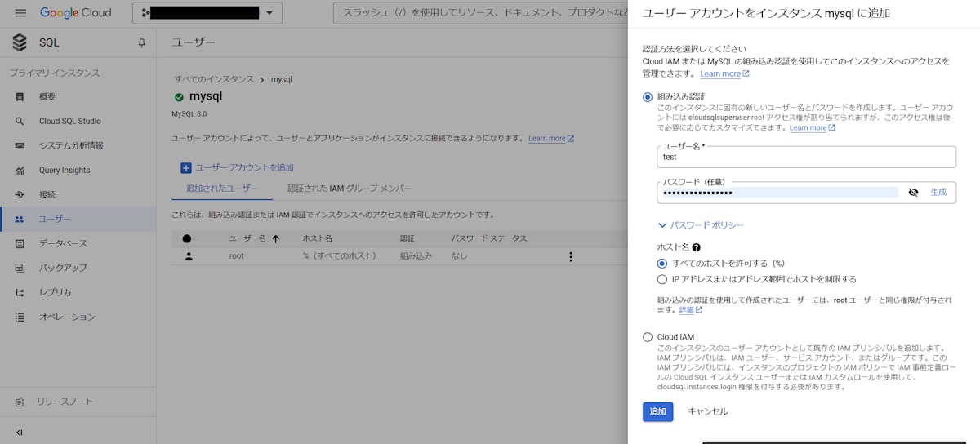This screenshot has height=444, width=980.
Task: Toggle password visibility eye icon
Action: [913, 192]
